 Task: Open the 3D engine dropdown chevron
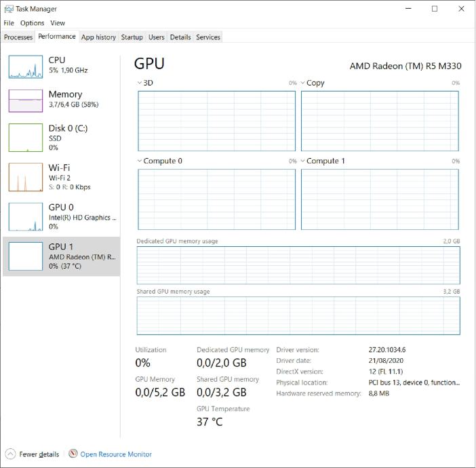[x=139, y=83]
